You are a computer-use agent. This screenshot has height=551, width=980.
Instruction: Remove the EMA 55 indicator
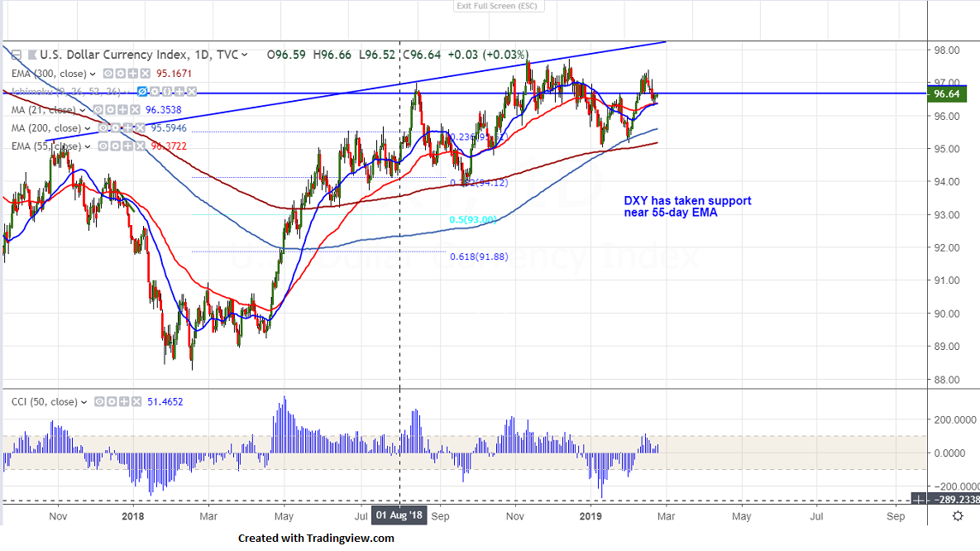140,146
